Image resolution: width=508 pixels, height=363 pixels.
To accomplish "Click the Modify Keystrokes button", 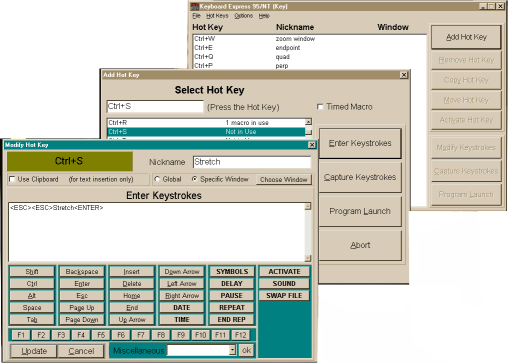I will (x=466, y=147).
